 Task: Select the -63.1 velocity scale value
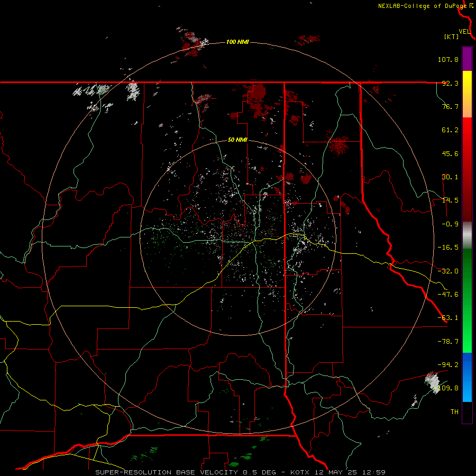(x=448, y=318)
